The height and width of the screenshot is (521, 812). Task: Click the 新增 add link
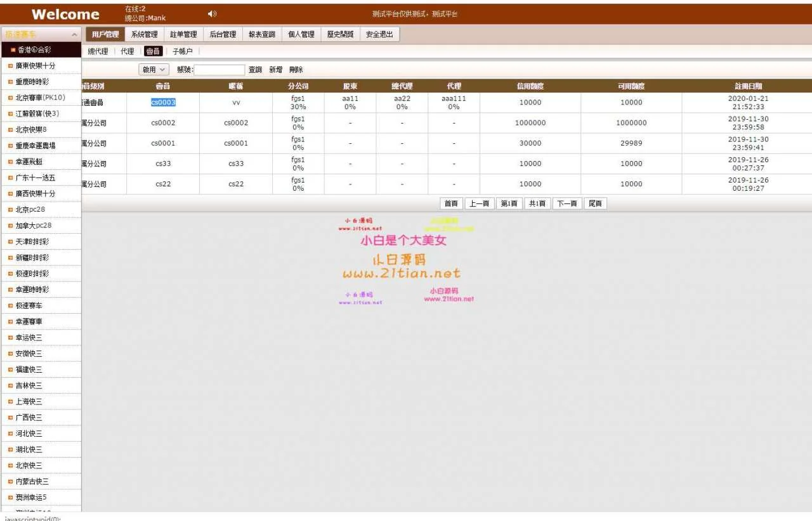tap(275, 70)
